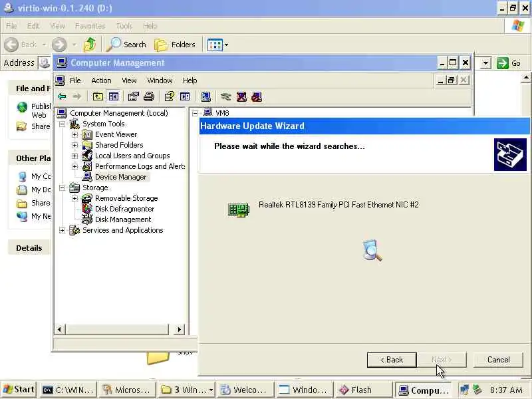This screenshot has width=532, height=399.
Task: Open grouped 3 Win... taskbar button
Action: [187, 390]
